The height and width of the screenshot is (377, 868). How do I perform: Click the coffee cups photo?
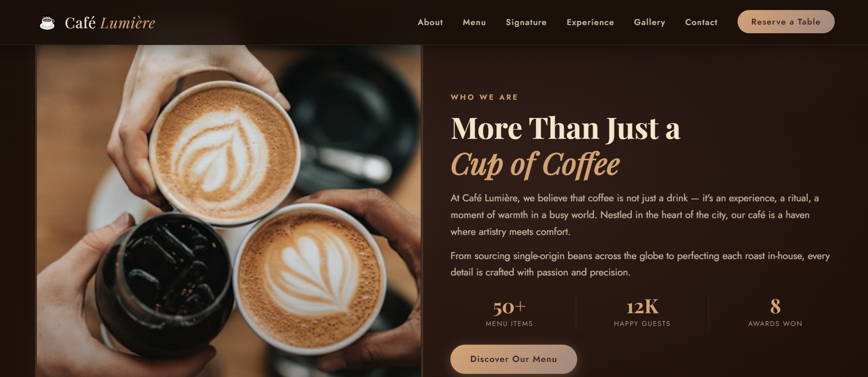[x=229, y=211]
